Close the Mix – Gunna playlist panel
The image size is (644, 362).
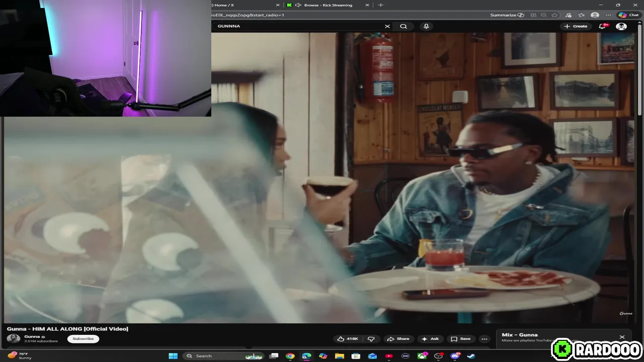[622, 337]
